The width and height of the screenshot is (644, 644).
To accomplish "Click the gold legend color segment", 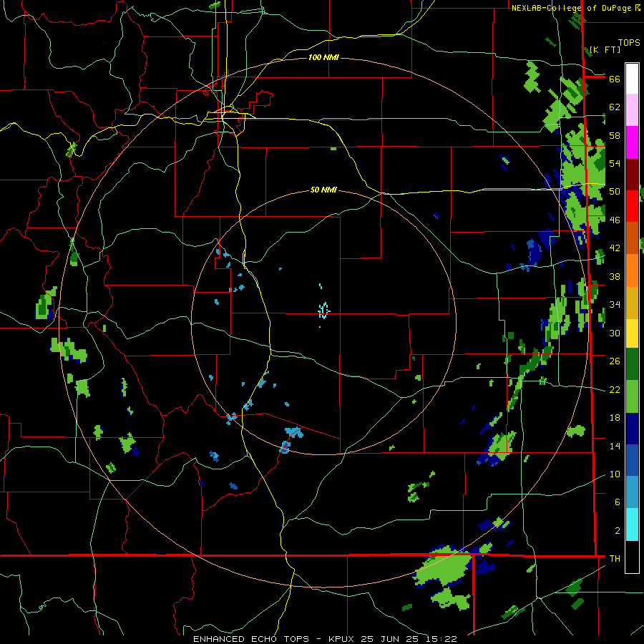I will 632,303.
